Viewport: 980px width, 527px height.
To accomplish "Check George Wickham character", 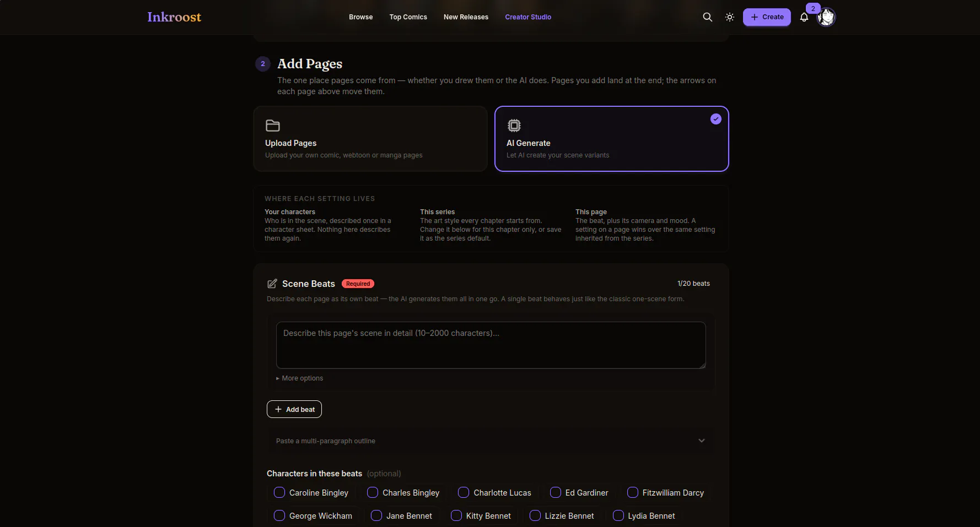I will (x=279, y=515).
